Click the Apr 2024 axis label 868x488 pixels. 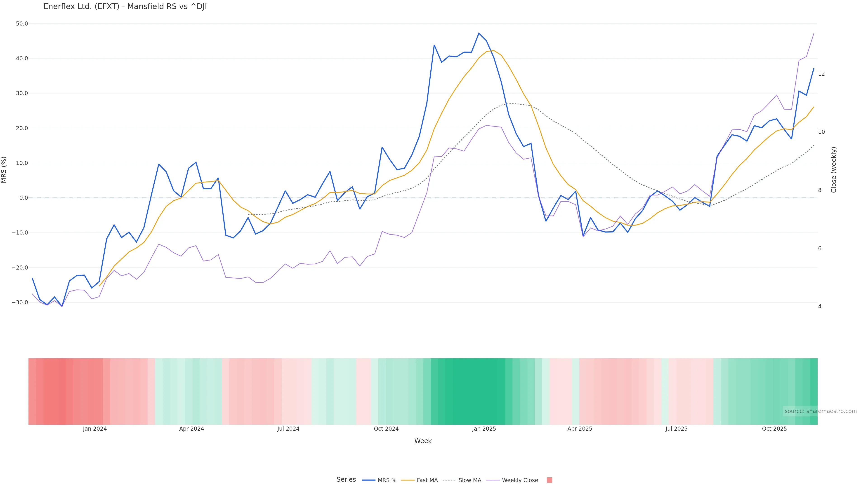coord(191,429)
